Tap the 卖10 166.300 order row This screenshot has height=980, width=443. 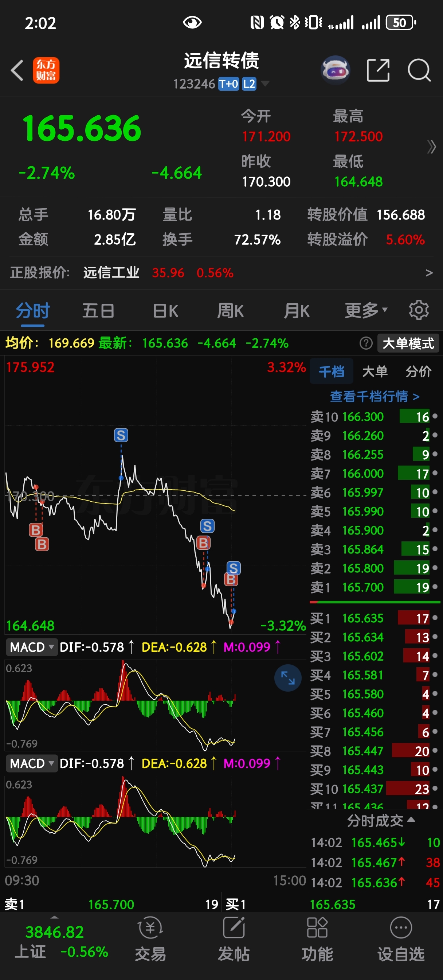(x=375, y=417)
